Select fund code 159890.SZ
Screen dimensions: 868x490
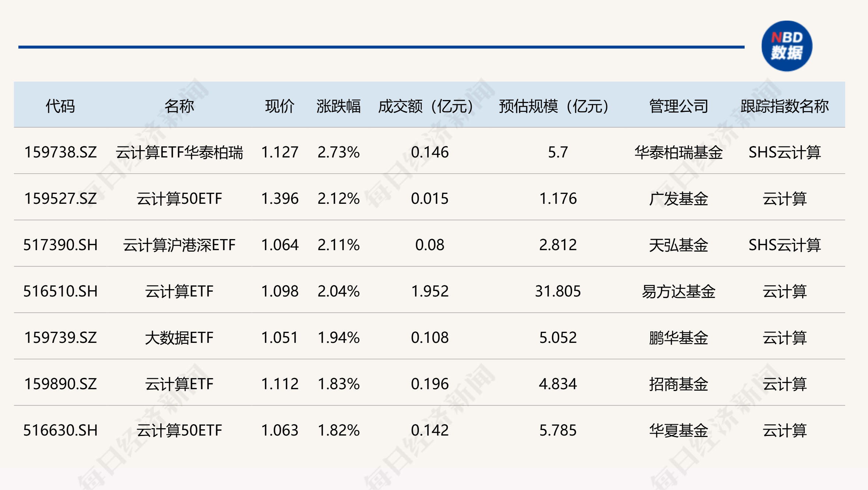click(60, 384)
